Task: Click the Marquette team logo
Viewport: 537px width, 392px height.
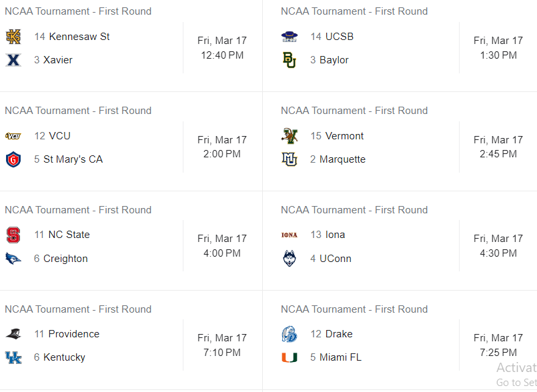Action: [290, 159]
